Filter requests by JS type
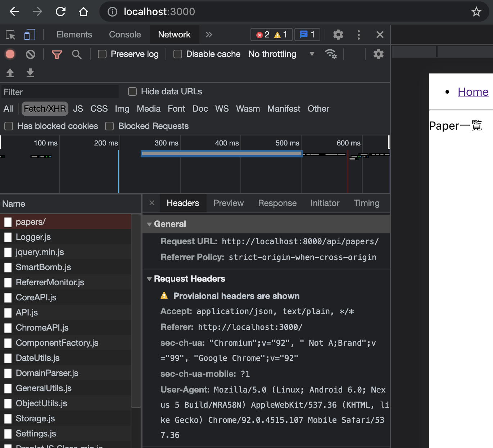 [78, 109]
